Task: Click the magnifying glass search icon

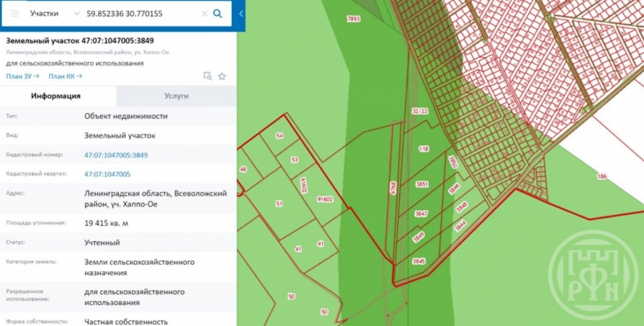Action: pyautogui.click(x=218, y=14)
